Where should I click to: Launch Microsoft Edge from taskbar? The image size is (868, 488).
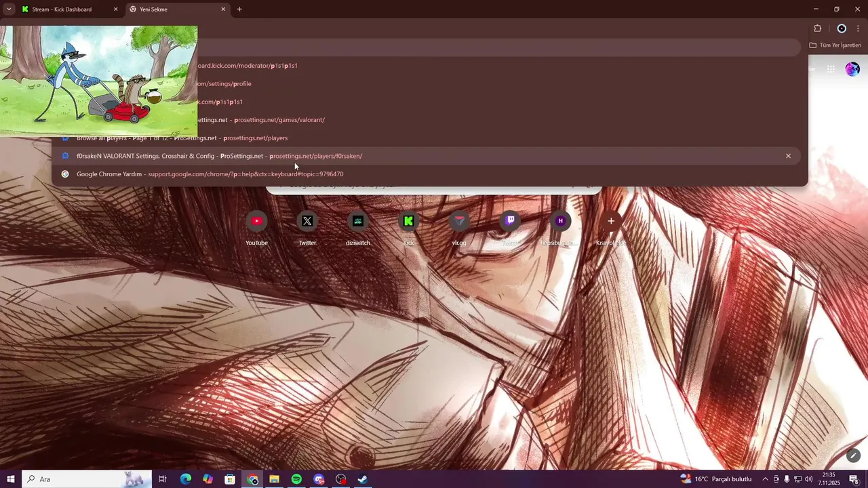click(x=186, y=479)
